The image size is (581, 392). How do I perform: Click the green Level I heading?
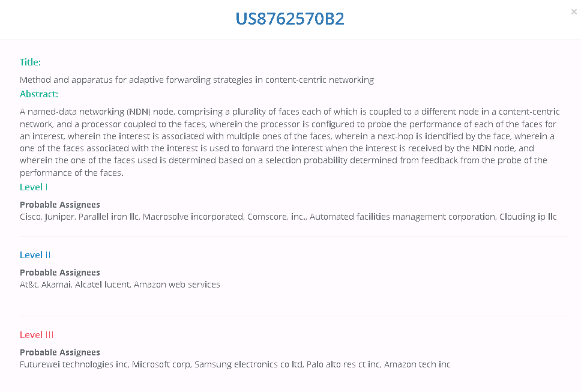click(x=34, y=187)
